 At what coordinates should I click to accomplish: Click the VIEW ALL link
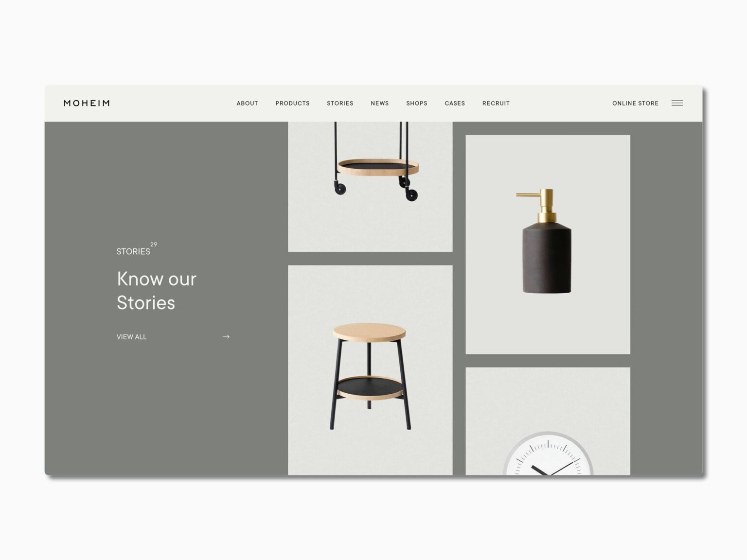click(x=131, y=336)
